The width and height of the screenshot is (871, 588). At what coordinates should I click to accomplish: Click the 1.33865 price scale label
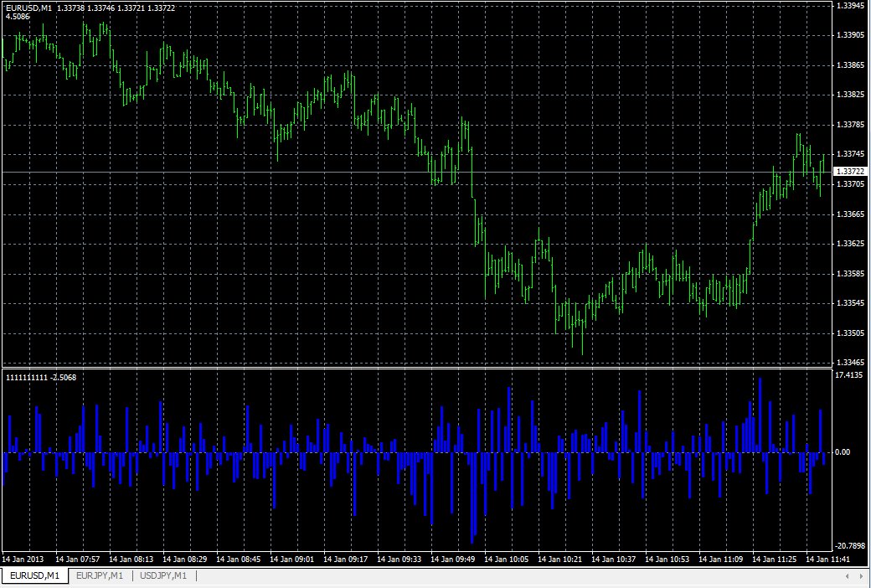pos(850,65)
